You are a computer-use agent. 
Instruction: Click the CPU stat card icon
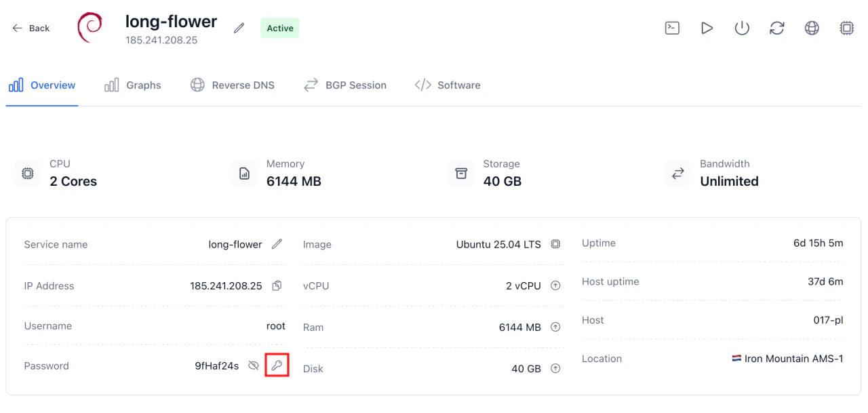pyautogui.click(x=28, y=174)
